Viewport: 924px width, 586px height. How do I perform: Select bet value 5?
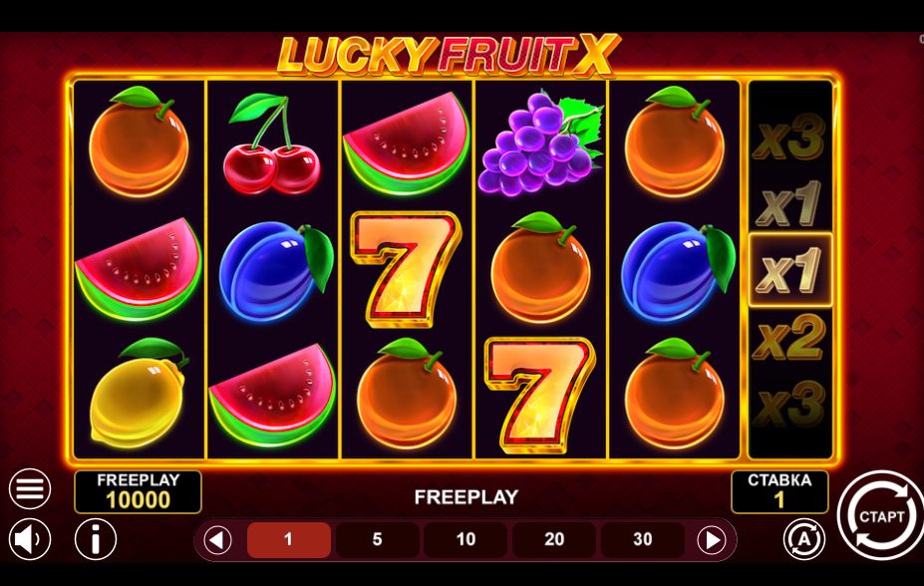click(x=377, y=539)
